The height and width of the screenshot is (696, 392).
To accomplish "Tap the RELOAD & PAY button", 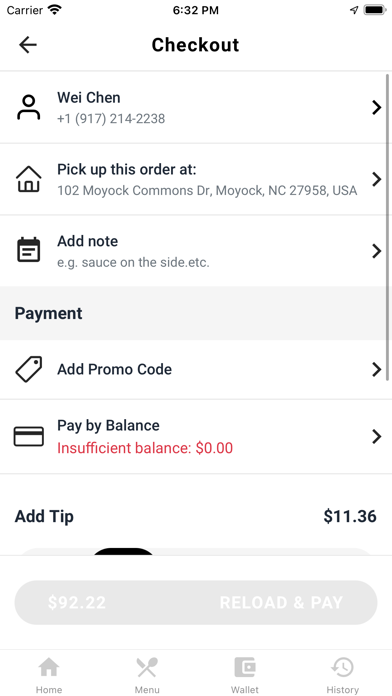I will pyautogui.click(x=196, y=602).
